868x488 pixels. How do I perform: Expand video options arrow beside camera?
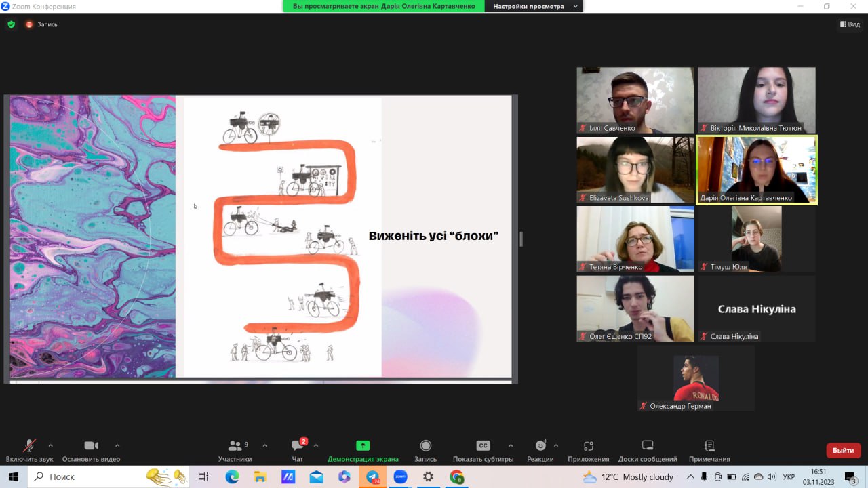(117, 445)
